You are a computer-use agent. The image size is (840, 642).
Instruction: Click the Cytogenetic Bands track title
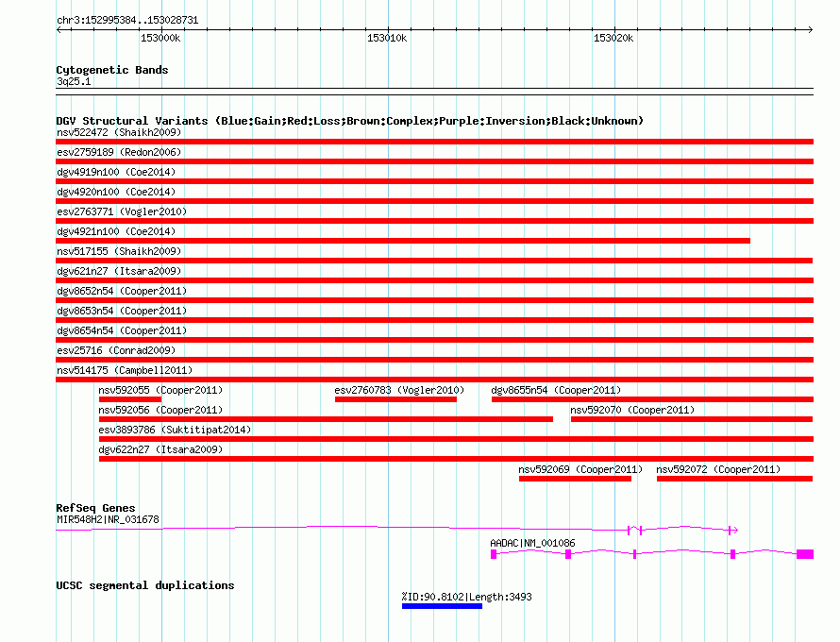click(x=112, y=70)
